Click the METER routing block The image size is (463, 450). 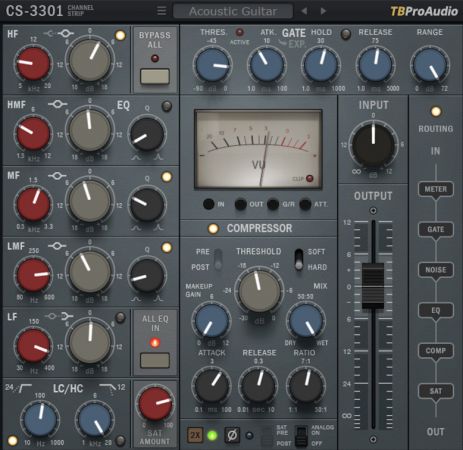(x=436, y=190)
